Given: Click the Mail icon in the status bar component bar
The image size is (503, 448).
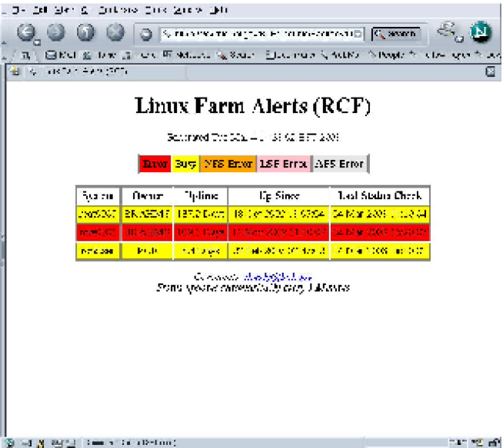Looking at the screenshot, I should [x=26, y=443].
